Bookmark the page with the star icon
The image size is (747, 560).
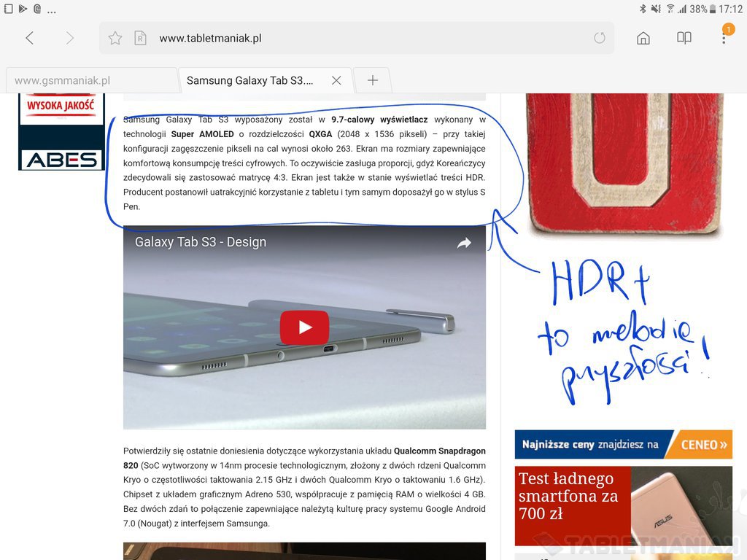tap(115, 38)
